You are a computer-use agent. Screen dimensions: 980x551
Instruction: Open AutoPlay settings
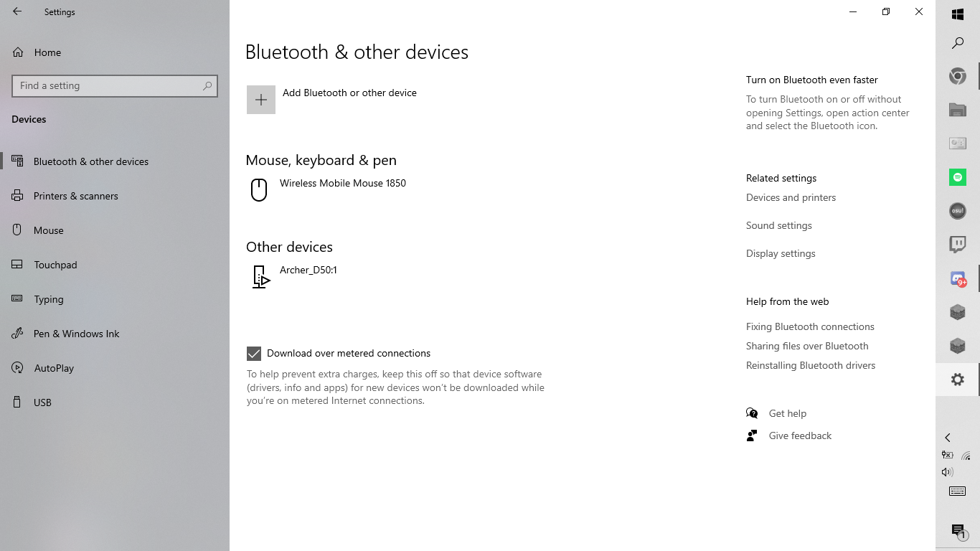[115, 368]
